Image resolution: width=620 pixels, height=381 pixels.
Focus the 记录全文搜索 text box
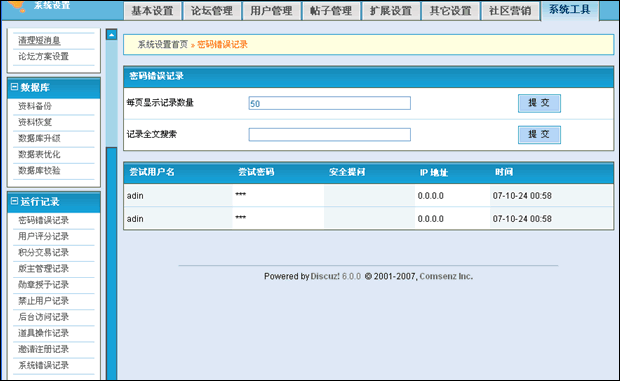[329, 134]
